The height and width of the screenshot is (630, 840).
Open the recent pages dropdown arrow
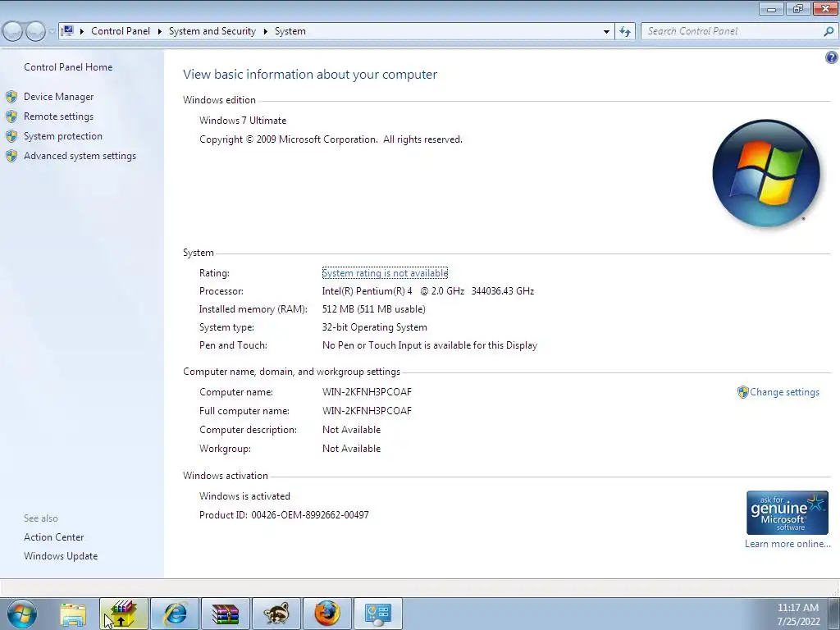(52, 32)
